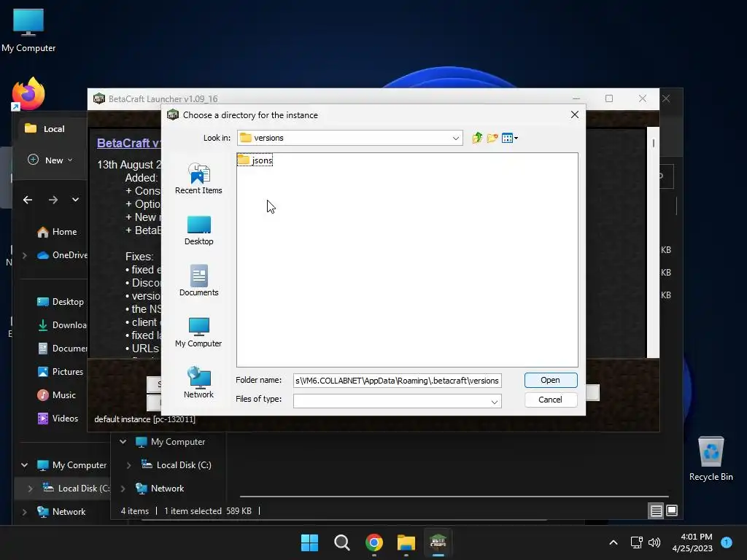Click the Cancel button in dialog

tap(550, 400)
